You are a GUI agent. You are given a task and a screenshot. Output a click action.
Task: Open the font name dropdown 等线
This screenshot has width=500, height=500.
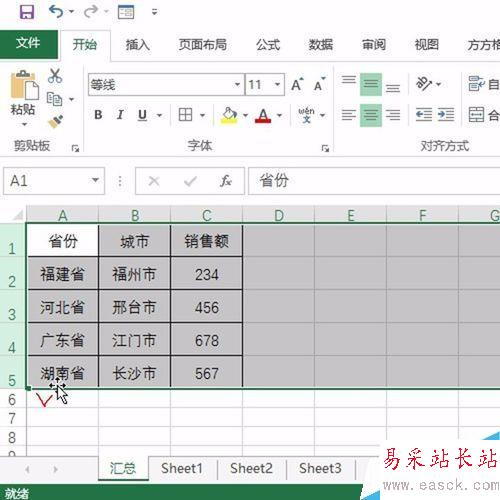point(237,84)
